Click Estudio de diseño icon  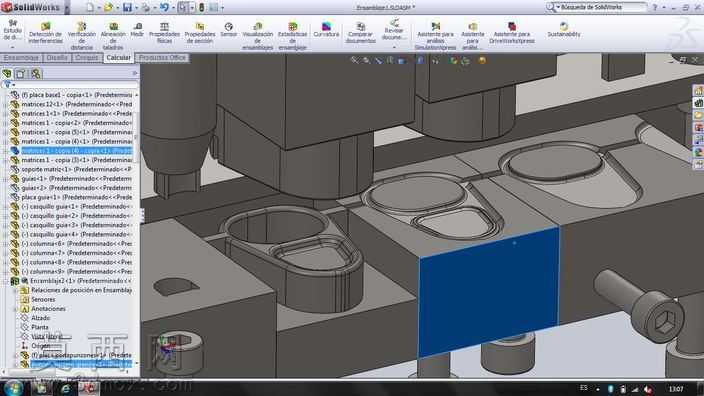(x=13, y=29)
